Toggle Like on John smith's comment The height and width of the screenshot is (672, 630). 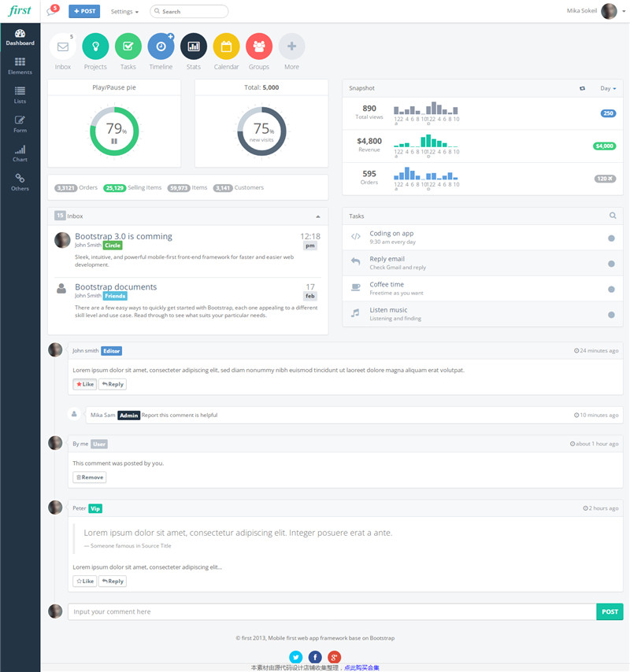pyautogui.click(x=85, y=384)
